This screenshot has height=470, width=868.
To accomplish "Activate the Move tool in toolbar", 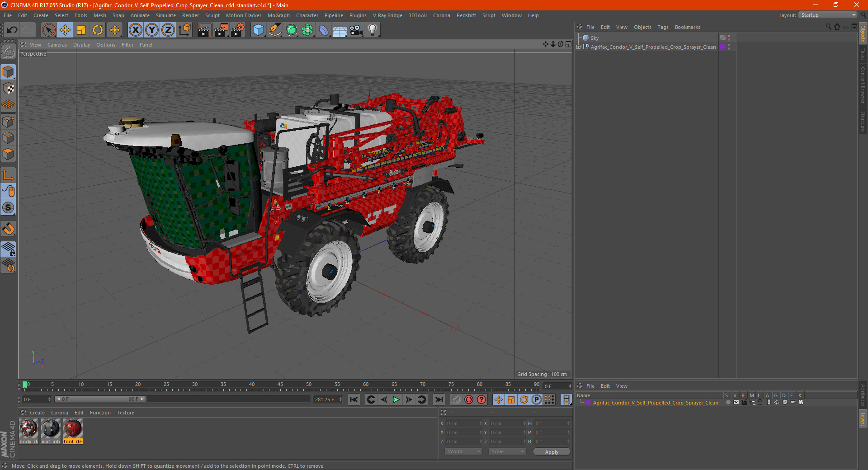I will pyautogui.click(x=65, y=30).
